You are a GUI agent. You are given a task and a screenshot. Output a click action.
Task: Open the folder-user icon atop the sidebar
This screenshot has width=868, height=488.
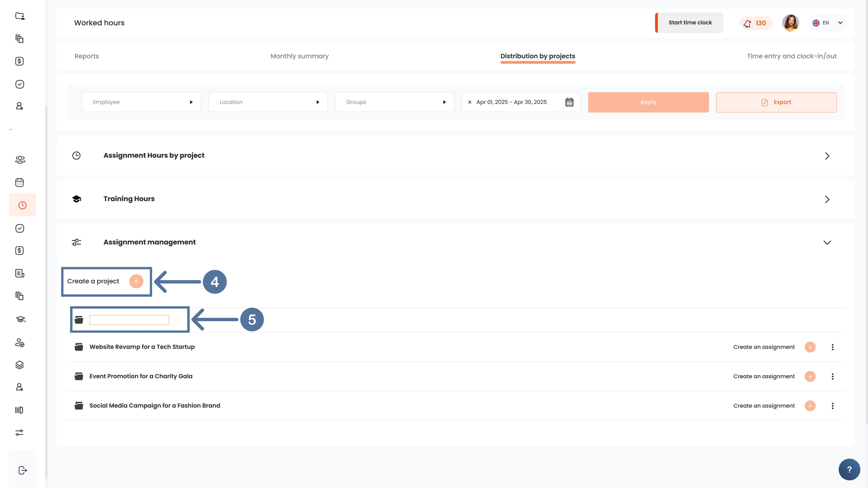click(20, 16)
